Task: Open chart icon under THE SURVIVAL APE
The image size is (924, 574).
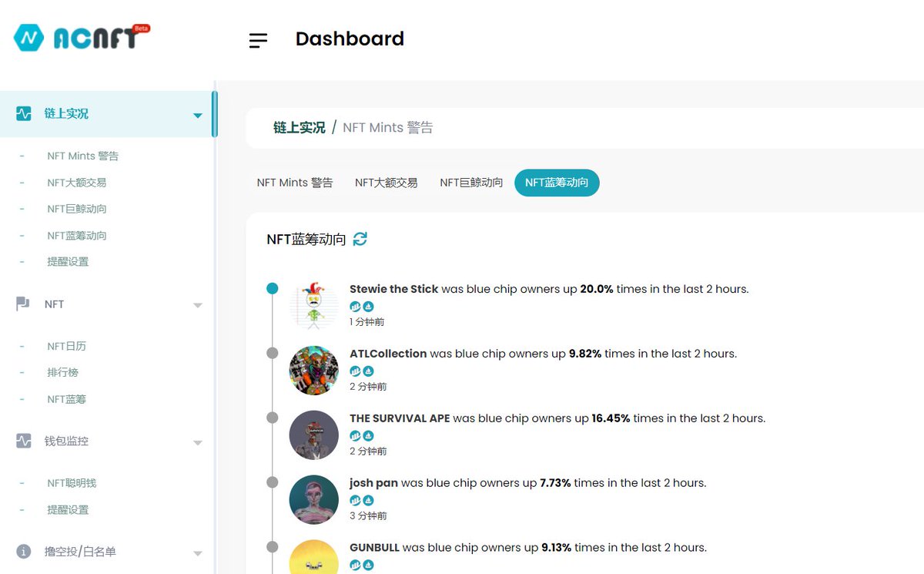Action: click(x=355, y=436)
